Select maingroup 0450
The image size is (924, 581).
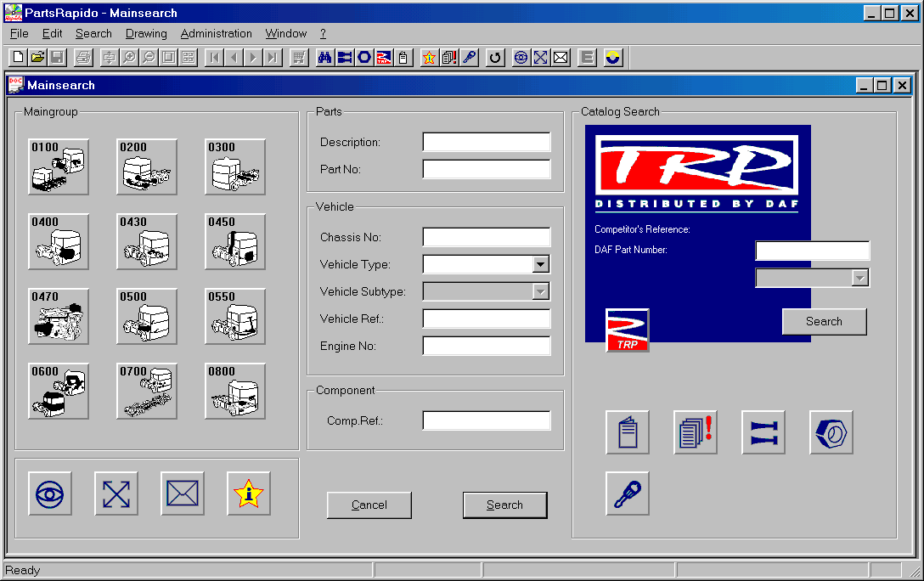235,241
